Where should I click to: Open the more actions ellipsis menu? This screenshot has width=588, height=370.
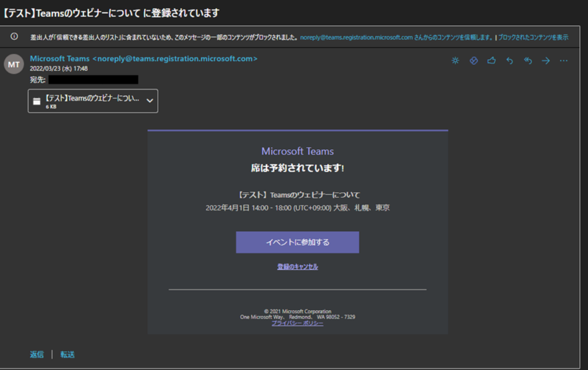(564, 61)
